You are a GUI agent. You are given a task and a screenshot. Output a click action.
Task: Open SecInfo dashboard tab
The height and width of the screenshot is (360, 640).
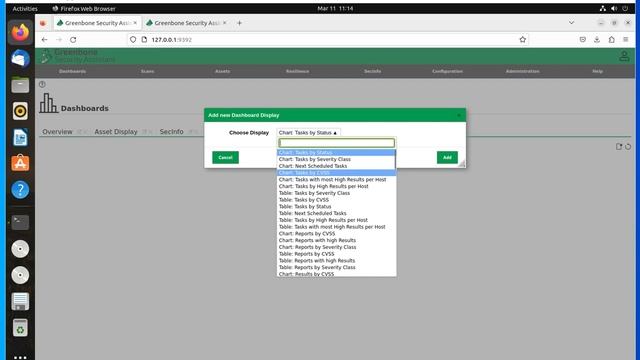pos(171,132)
